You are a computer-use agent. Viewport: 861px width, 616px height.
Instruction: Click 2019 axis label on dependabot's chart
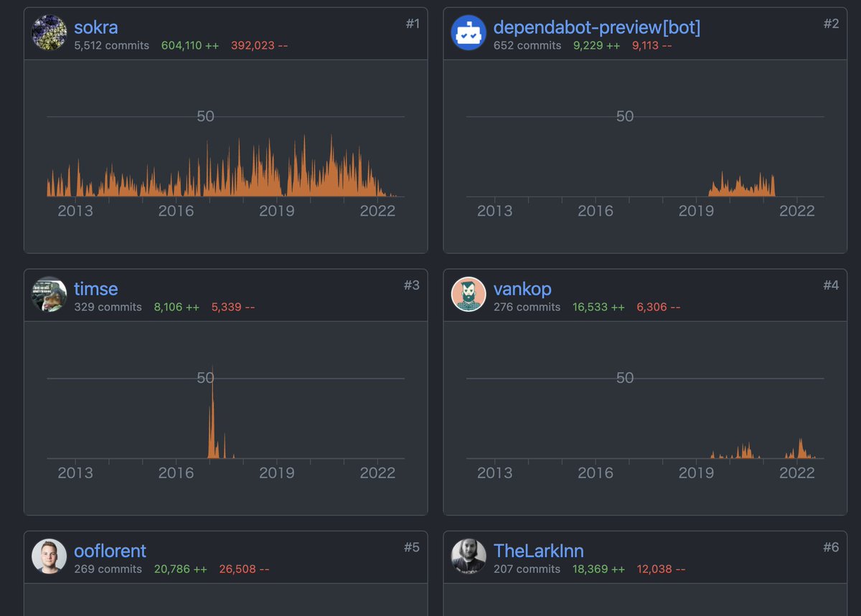click(696, 211)
